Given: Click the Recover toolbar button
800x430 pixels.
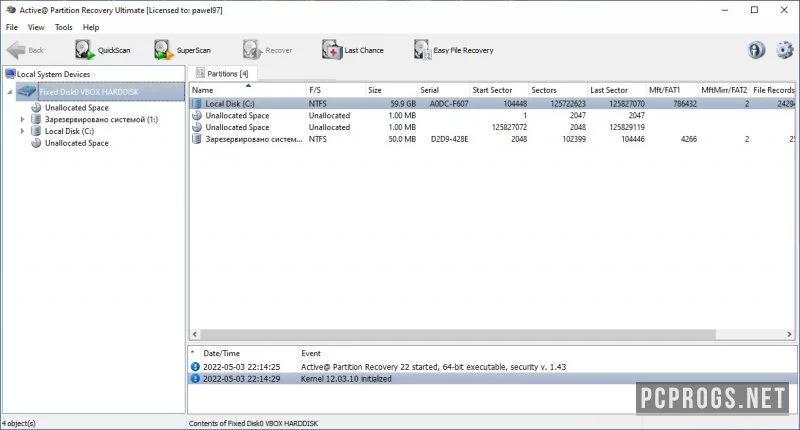Looking at the screenshot, I should click(x=267, y=50).
